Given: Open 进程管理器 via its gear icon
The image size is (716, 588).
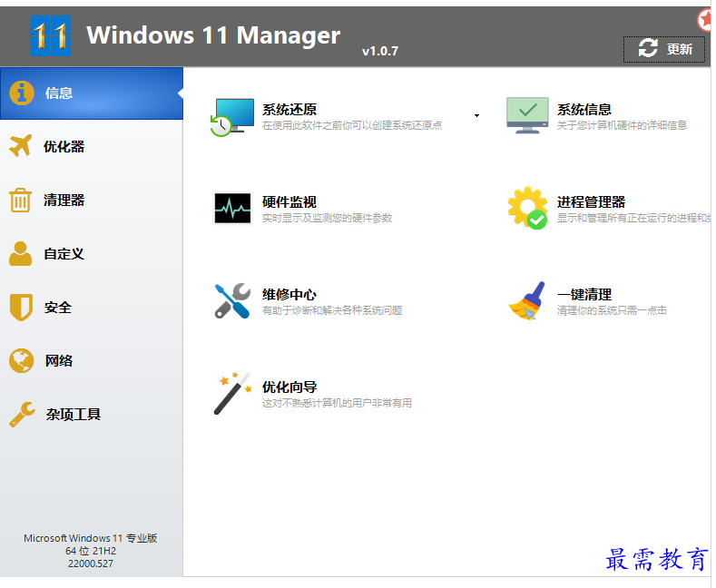Looking at the screenshot, I should (527, 208).
